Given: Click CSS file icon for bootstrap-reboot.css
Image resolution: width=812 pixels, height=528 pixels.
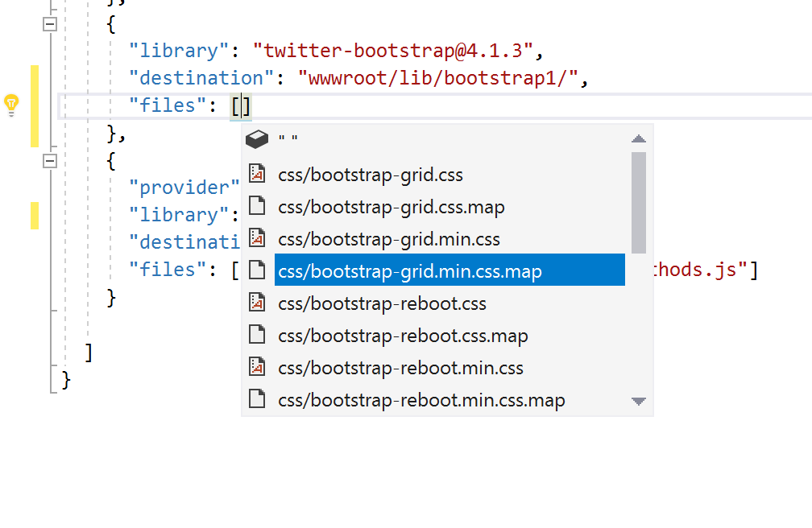Looking at the screenshot, I should [257, 302].
